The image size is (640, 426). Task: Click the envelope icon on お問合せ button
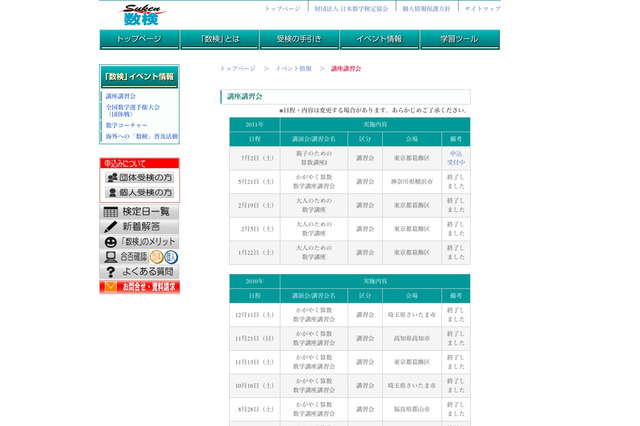click(x=111, y=286)
